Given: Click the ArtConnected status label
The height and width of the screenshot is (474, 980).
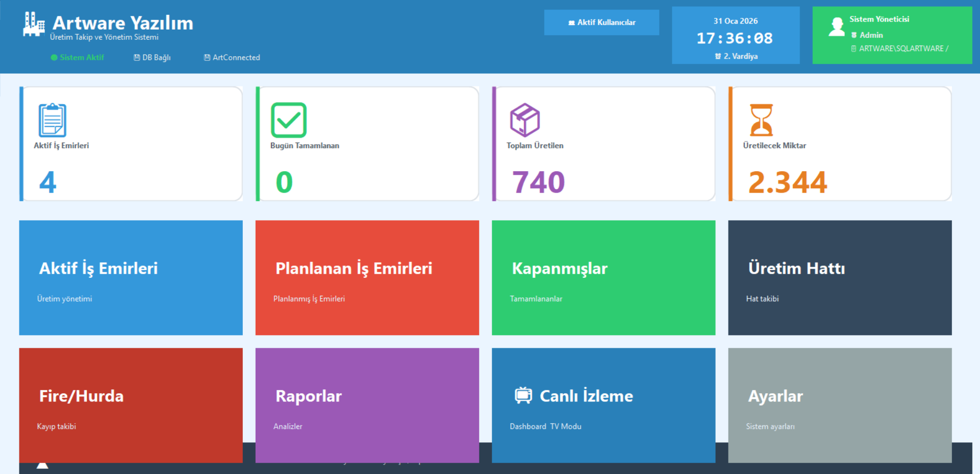Looking at the screenshot, I should [232, 57].
